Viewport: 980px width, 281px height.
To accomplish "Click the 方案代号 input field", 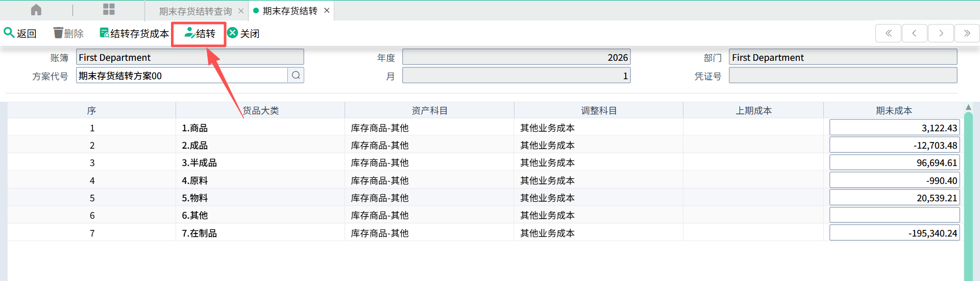I will (181, 76).
